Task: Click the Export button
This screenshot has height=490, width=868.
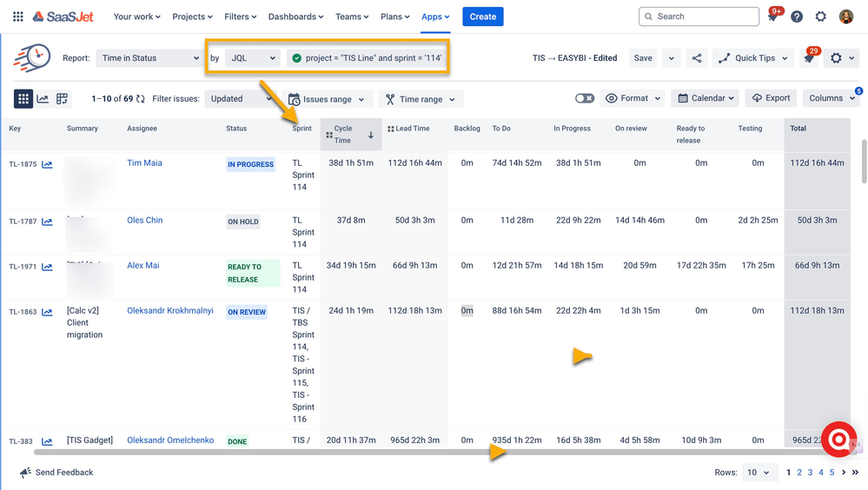Action: [x=771, y=98]
